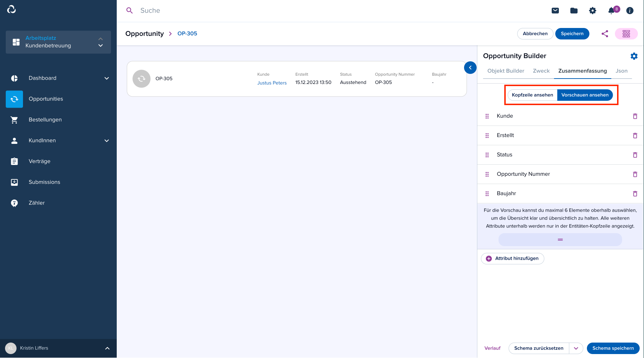Click Schema speichern button
This screenshot has height=358, width=644.
pyautogui.click(x=613, y=348)
